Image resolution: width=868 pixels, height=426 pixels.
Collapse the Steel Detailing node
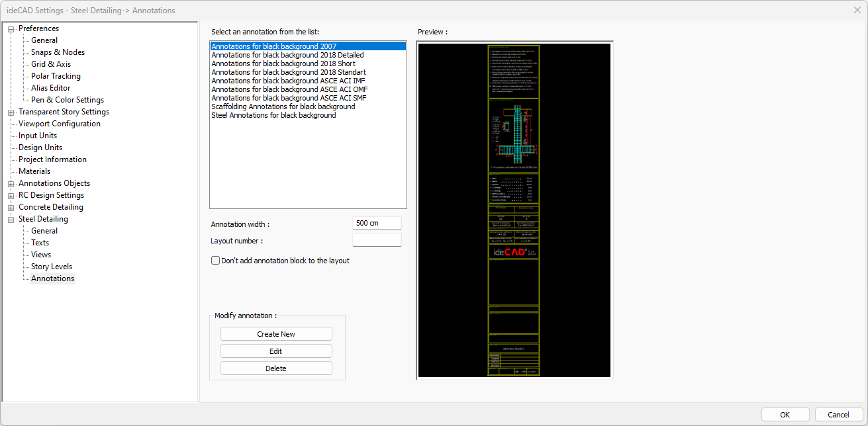11,219
